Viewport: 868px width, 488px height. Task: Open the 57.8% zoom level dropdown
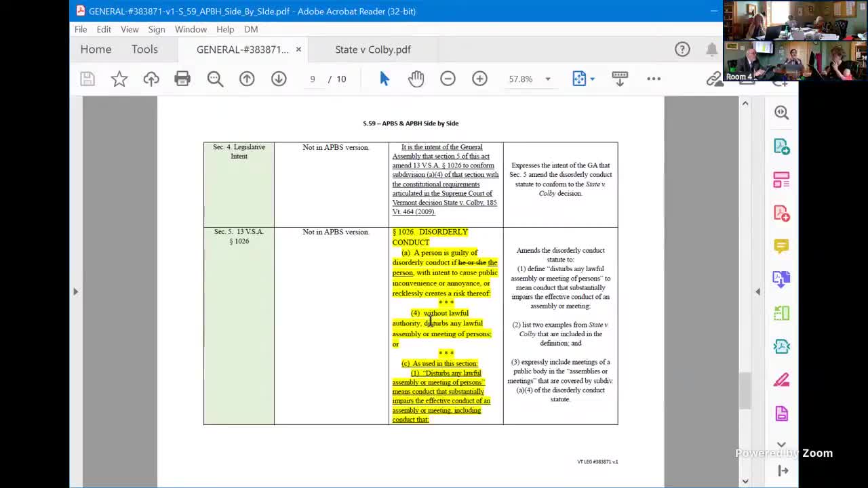(x=547, y=79)
